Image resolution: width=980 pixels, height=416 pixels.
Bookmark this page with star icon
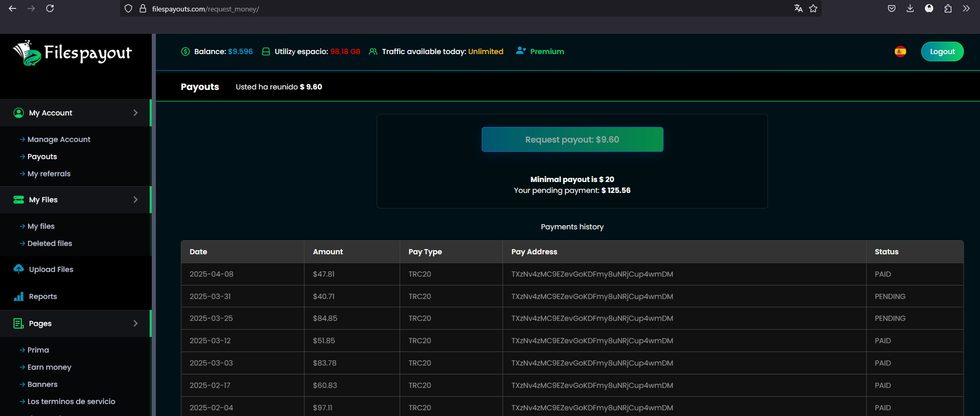(x=813, y=8)
